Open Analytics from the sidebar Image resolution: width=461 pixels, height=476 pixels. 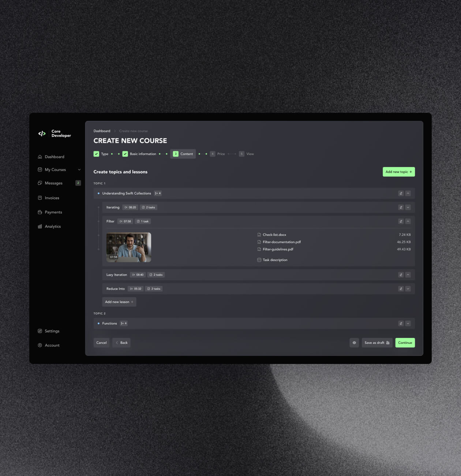coord(53,227)
